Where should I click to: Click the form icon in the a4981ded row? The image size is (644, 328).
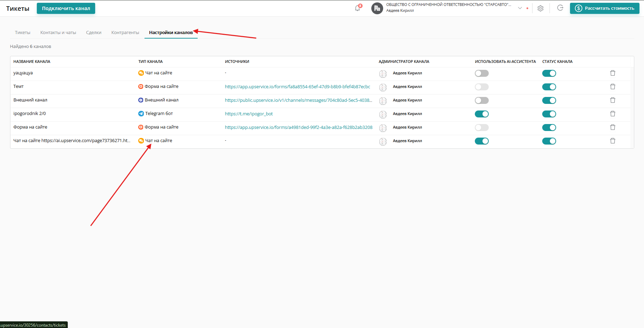pos(141,127)
